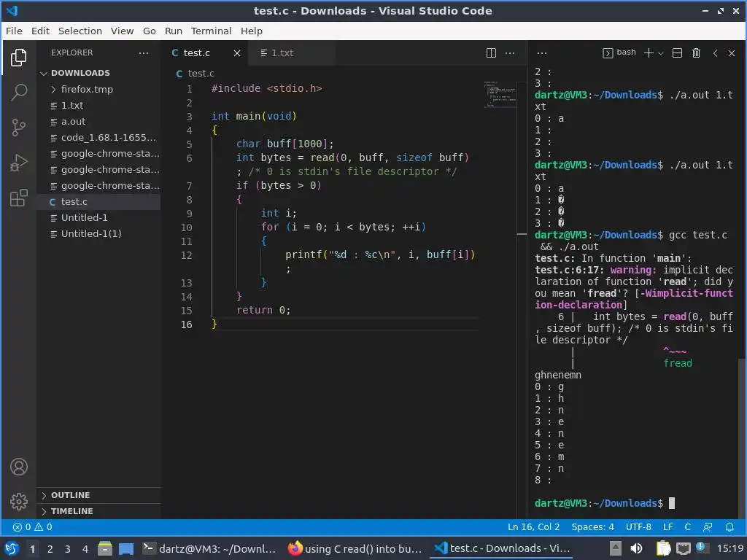Open the dartz@VM3 terminal taskbar window
747x560 pixels.
point(210,549)
